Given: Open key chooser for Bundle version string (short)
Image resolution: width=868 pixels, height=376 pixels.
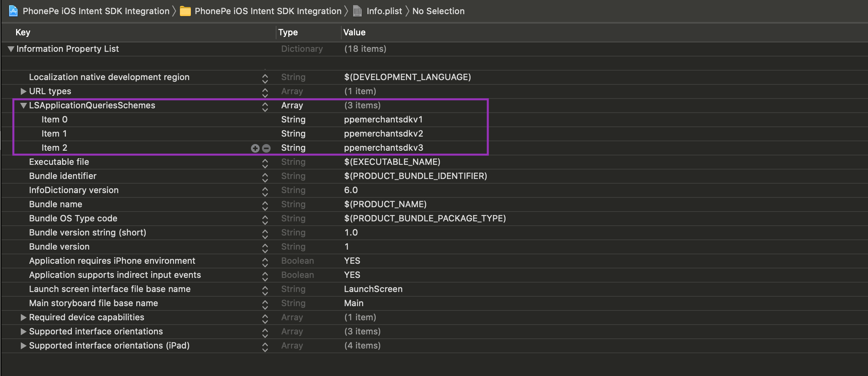Looking at the screenshot, I should (x=265, y=234).
